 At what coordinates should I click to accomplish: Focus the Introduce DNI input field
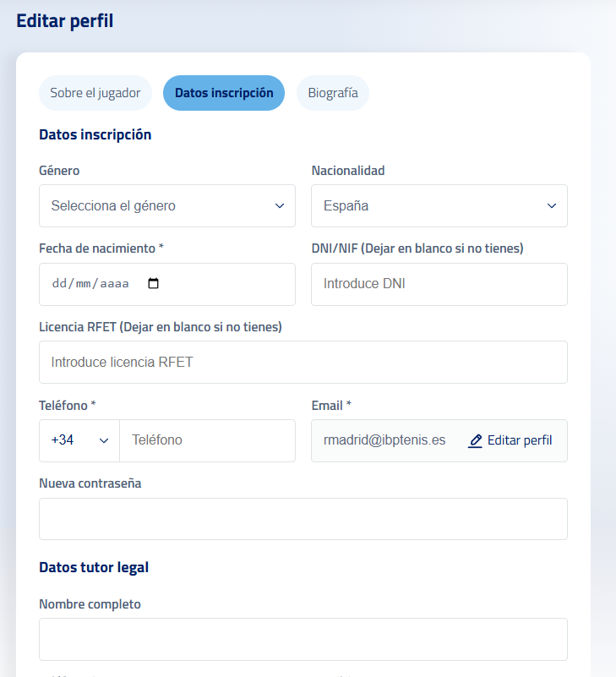coord(439,284)
